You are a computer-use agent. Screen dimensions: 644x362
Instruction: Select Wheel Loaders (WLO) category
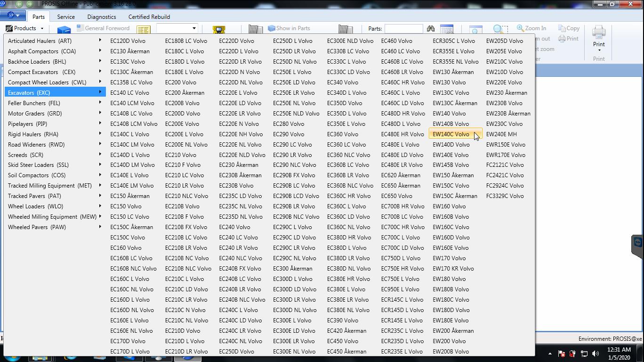pos(55,206)
